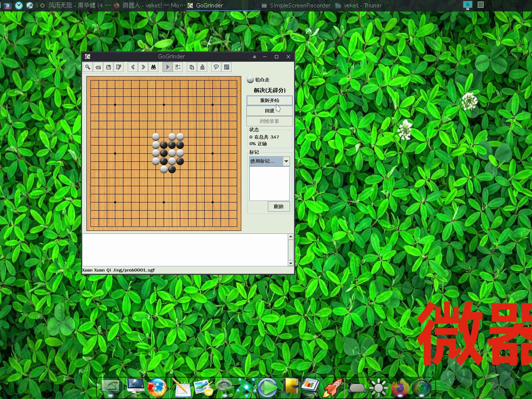This screenshot has width=532, height=399.
Task: Switch to the 风雨无阻 - 周华健 taskbar window
Action: [75, 5]
